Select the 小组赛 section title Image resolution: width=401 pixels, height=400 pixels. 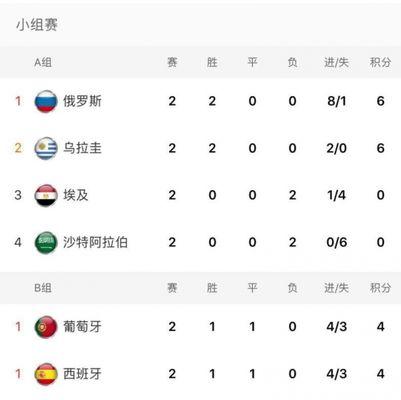pos(37,25)
